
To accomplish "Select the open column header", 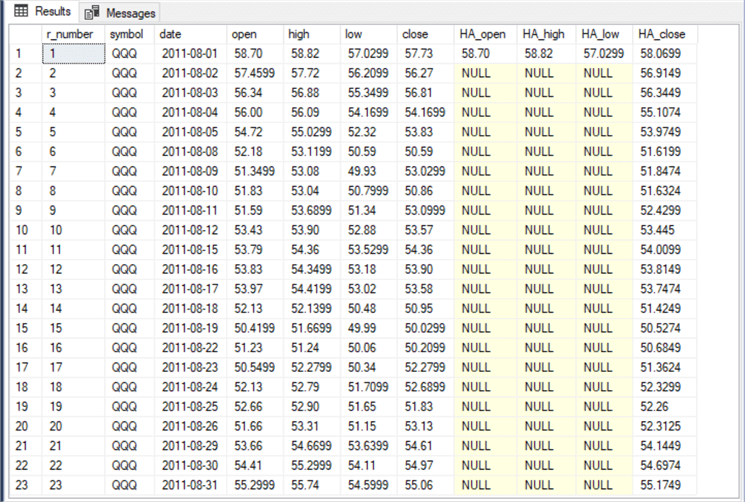I will pyautogui.click(x=255, y=34).
